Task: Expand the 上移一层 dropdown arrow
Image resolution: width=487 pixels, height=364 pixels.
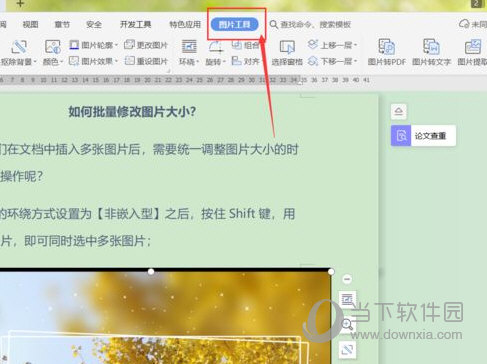Action: [x=355, y=45]
